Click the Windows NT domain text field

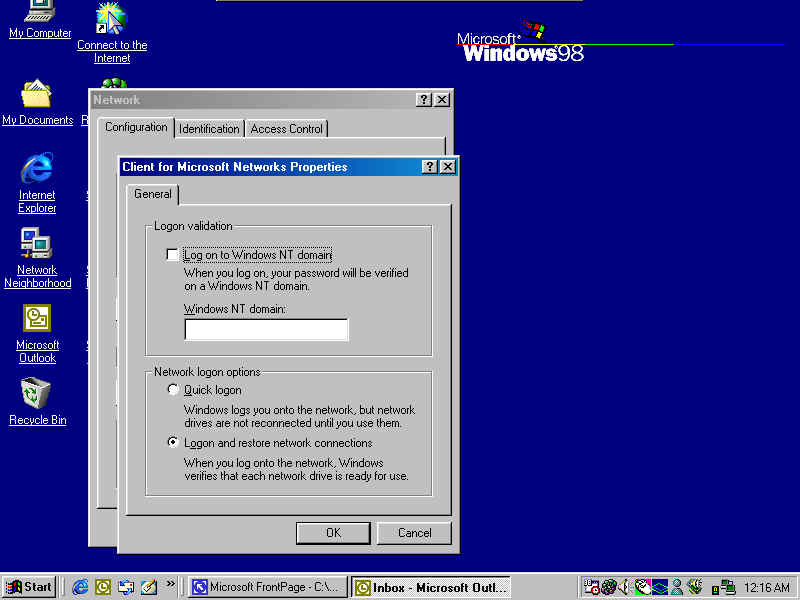coord(266,330)
